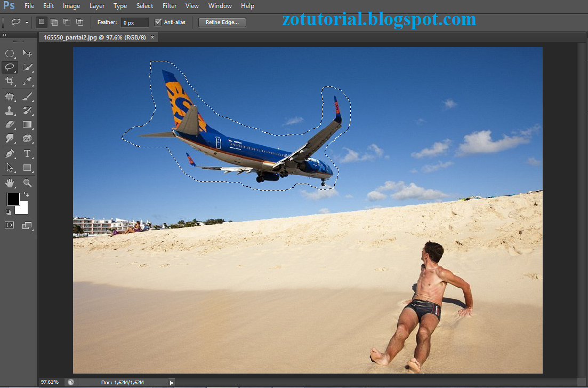Toggle the Anti-alias checkbox
Viewport: 588px width, 388px height.
(158, 22)
